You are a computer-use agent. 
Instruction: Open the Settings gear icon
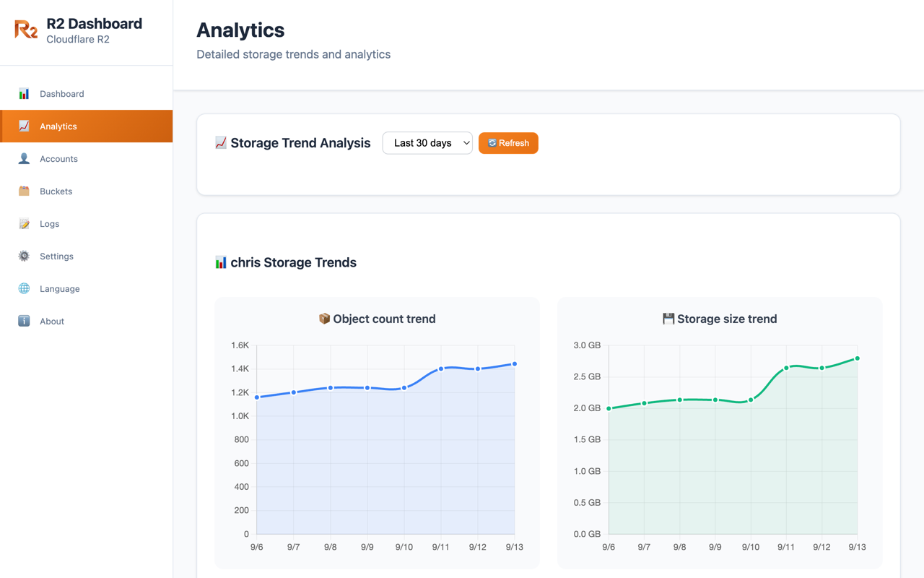pos(24,256)
